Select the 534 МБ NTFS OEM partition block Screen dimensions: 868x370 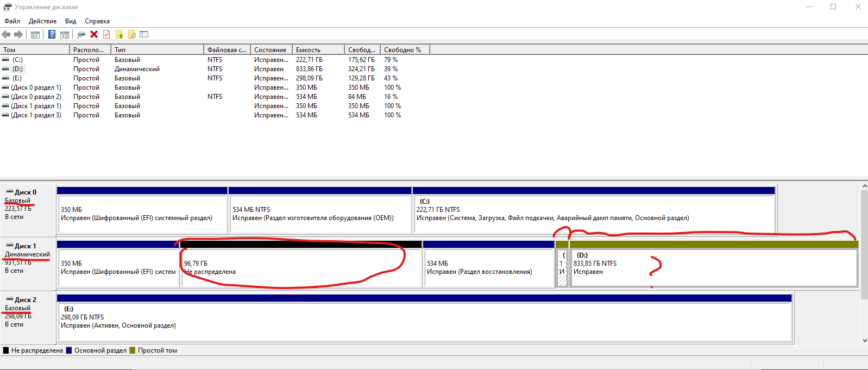point(320,210)
